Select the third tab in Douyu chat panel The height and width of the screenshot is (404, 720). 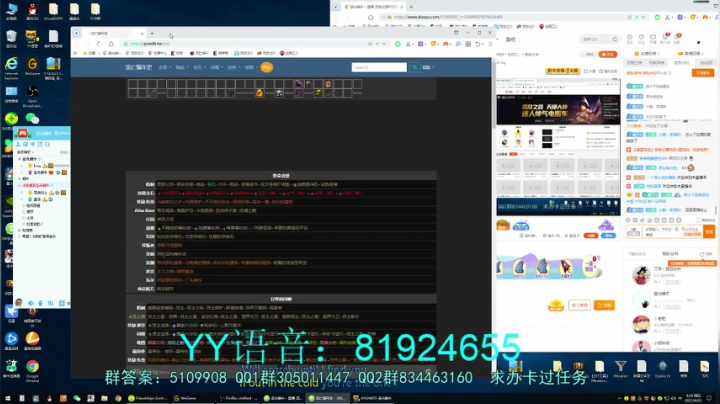coord(681,62)
